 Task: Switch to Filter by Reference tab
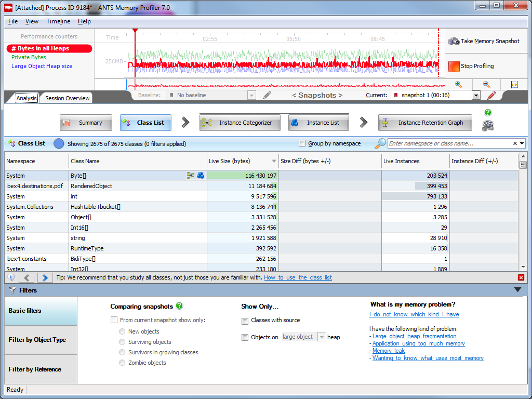point(41,369)
